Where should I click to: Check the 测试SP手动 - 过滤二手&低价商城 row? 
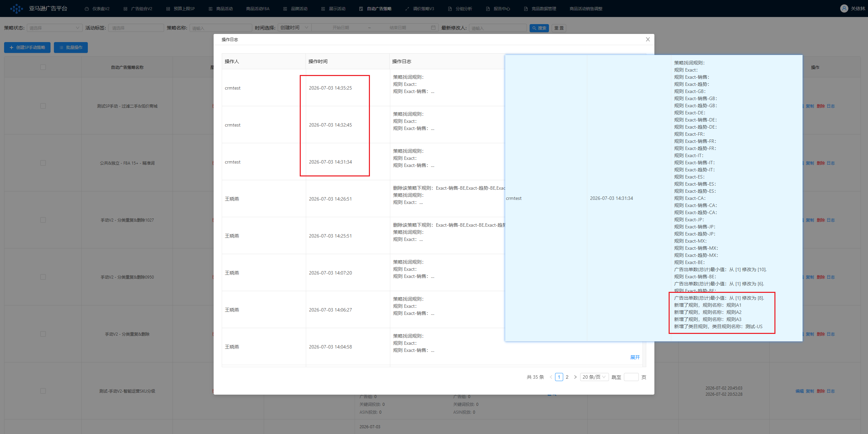click(x=43, y=106)
